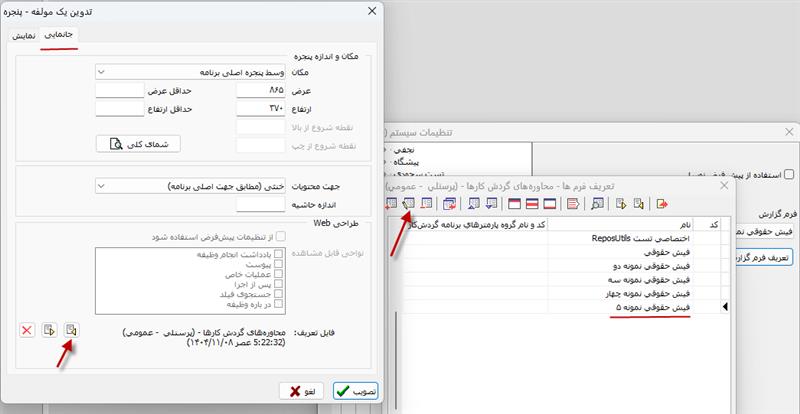Click the import definition file icon with arrow
Viewport: 800px width, 414px height.
pos(72,330)
